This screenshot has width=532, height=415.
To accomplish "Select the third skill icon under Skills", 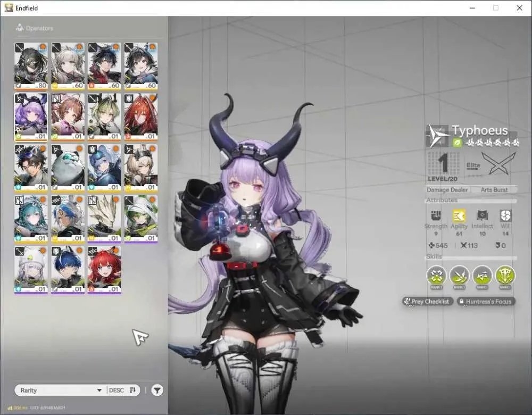I will click(x=482, y=276).
